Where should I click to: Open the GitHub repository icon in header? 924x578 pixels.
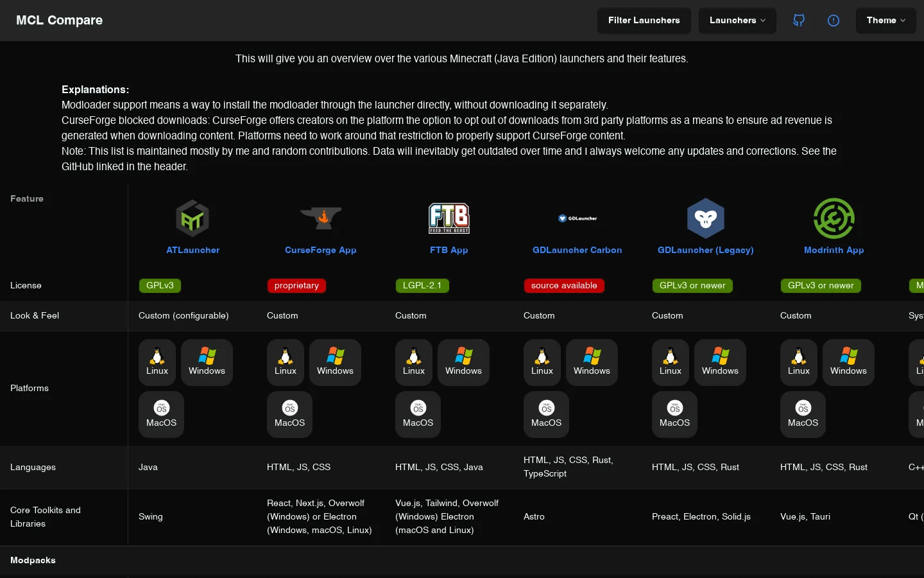pos(799,21)
